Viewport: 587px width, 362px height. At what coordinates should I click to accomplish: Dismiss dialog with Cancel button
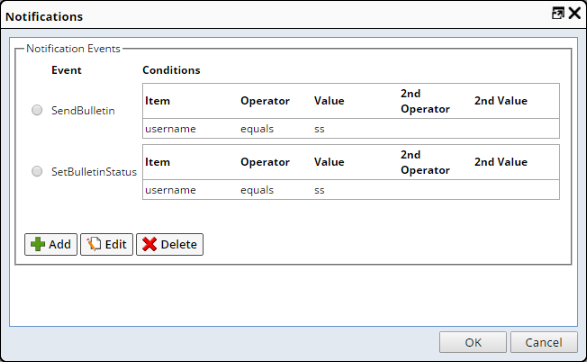544,342
